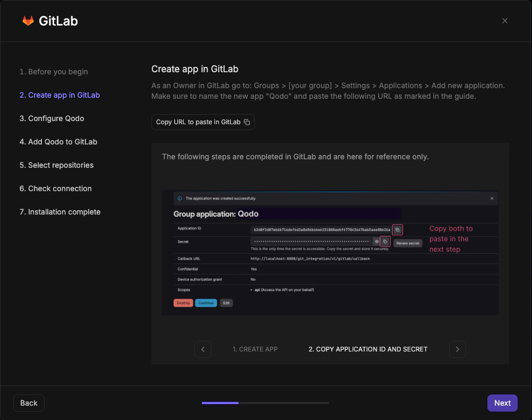Open step 7 Installation complete
The height and width of the screenshot is (420, 532).
(60, 212)
